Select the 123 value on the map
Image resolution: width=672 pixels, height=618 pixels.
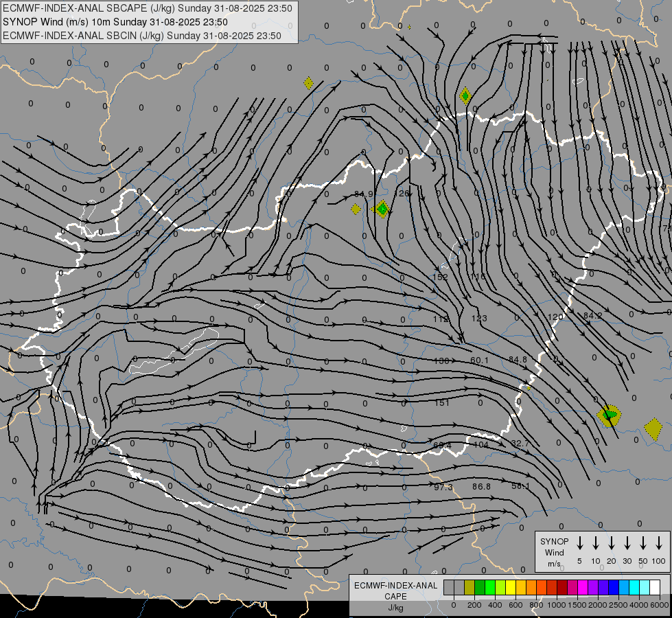479,318
